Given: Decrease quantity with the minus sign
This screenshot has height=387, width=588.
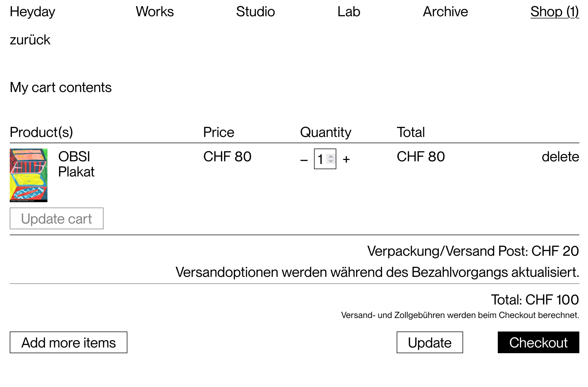Looking at the screenshot, I should 304,160.
